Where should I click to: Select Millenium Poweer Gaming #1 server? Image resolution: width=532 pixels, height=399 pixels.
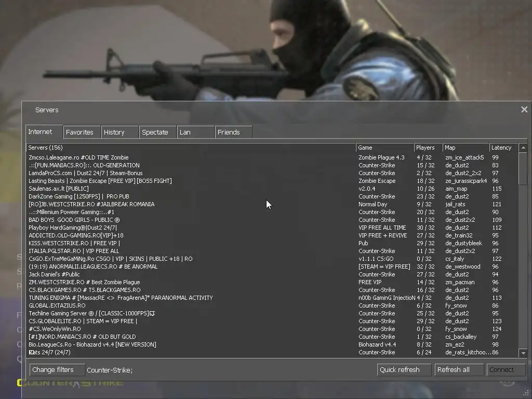(272, 212)
